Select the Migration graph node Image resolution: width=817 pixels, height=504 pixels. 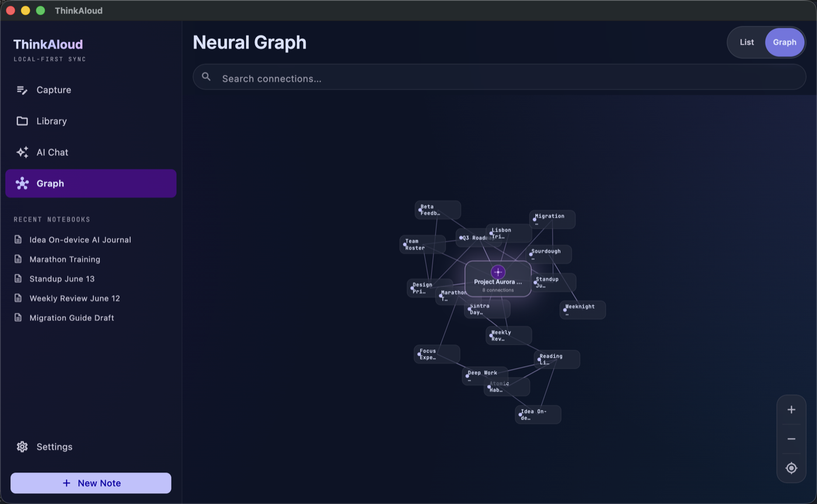click(552, 219)
